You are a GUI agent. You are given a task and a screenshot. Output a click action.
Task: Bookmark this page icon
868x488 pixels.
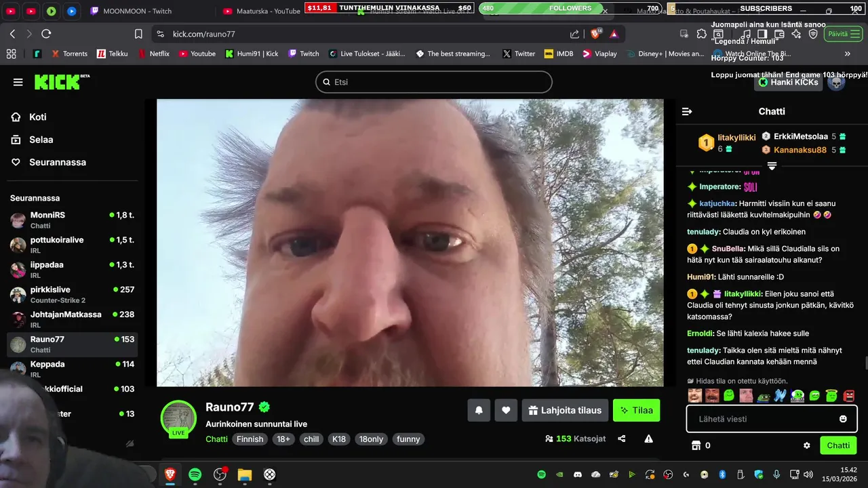tap(138, 34)
